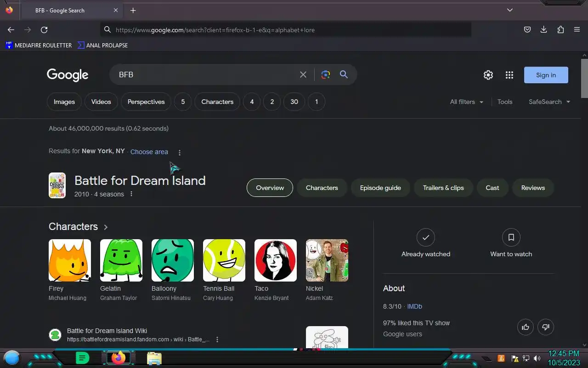Dislike this TV show thumbs down
This screenshot has height=368, width=588.
coord(546,327)
